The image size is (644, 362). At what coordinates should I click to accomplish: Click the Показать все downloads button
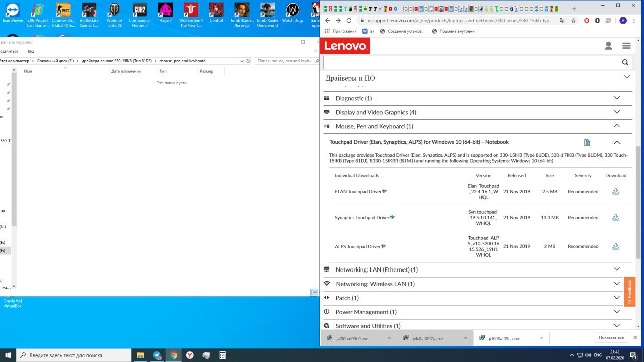pyautogui.click(x=611, y=337)
